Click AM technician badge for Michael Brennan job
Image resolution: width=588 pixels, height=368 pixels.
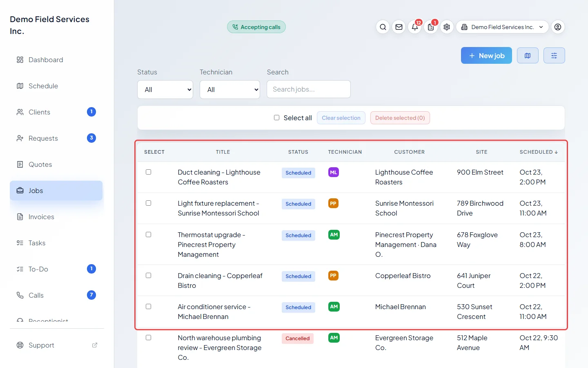334,307
